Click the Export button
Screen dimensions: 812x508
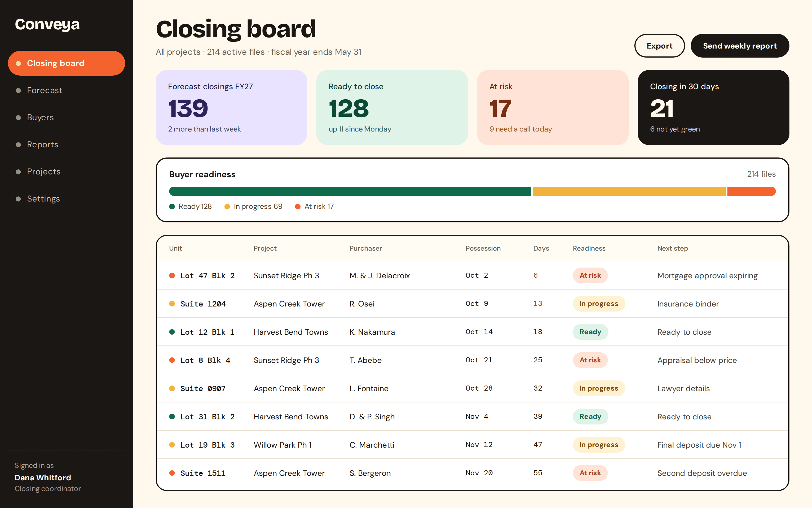(x=659, y=46)
